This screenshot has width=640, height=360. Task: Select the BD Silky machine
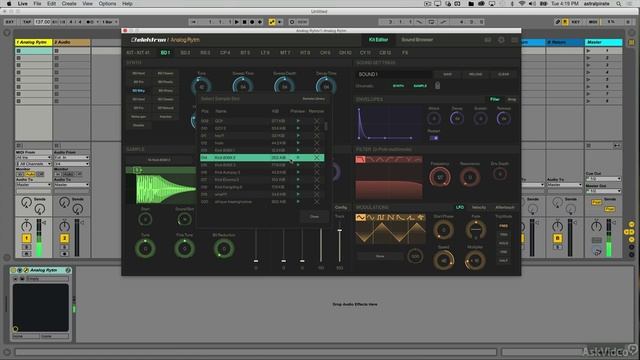(139, 91)
